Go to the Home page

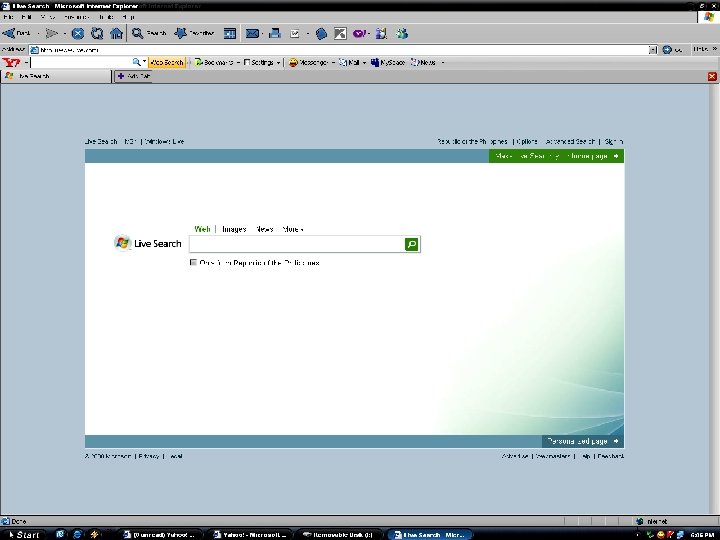pos(116,33)
